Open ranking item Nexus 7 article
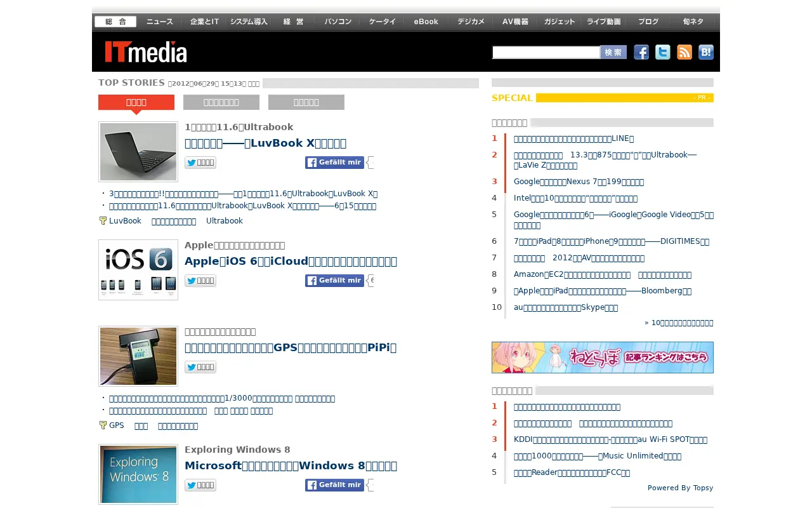 tap(579, 182)
